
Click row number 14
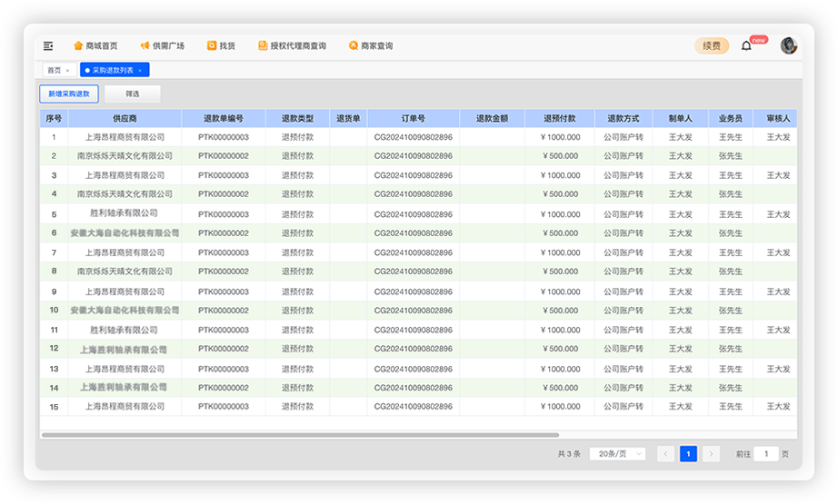tap(54, 388)
